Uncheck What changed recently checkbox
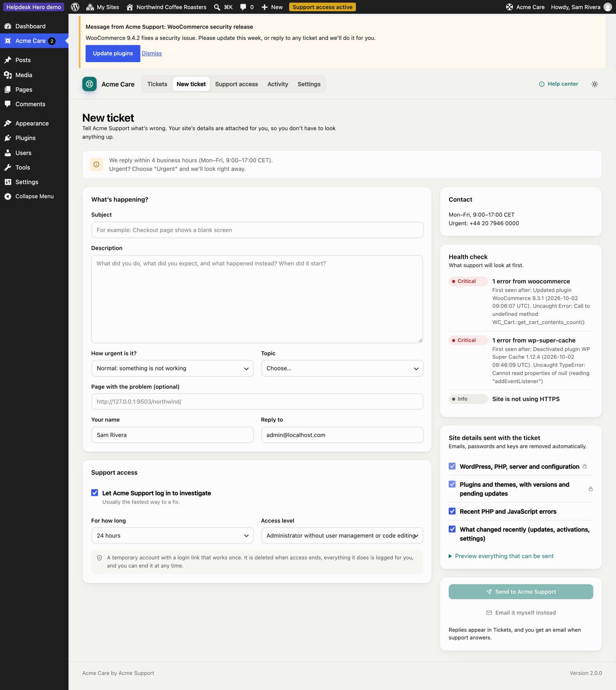 (x=452, y=529)
